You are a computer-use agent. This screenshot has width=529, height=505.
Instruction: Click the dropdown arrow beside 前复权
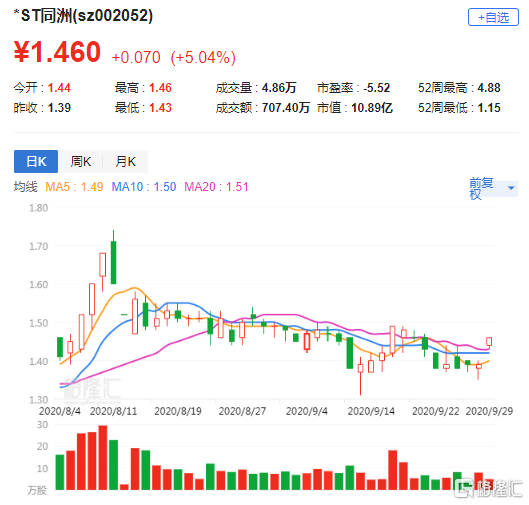(x=511, y=188)
